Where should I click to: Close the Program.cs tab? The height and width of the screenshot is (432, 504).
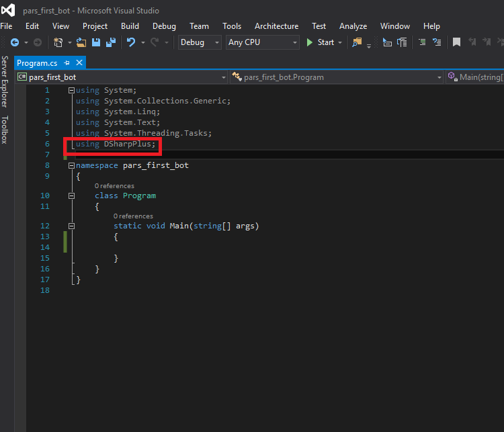[x=79, y=62]
